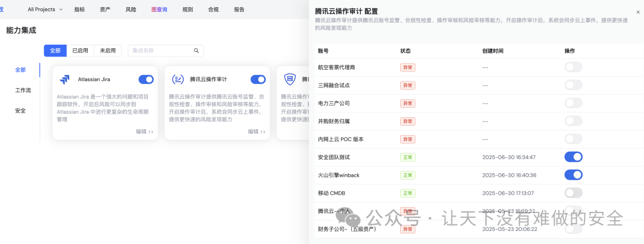Image resolution: width=644 pixels, height=244 pixels.
Task: Click the 创建时间 column header
Action: pyautogui.click(x=493, y=51)
